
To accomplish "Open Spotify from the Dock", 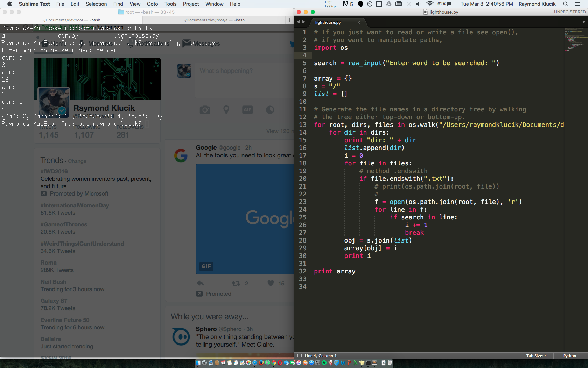I will (324, 363).
